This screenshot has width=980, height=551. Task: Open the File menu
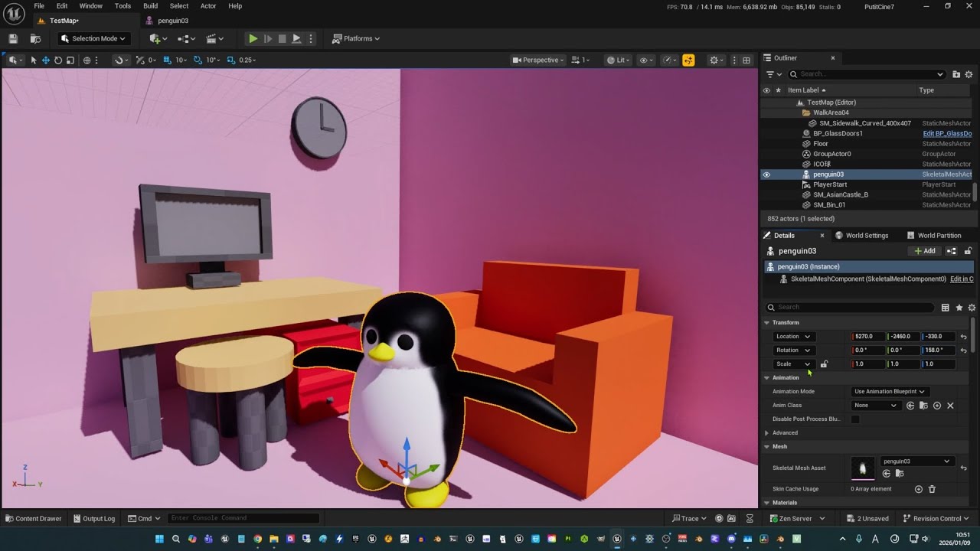pyautogui.click(x=39, y=6)
